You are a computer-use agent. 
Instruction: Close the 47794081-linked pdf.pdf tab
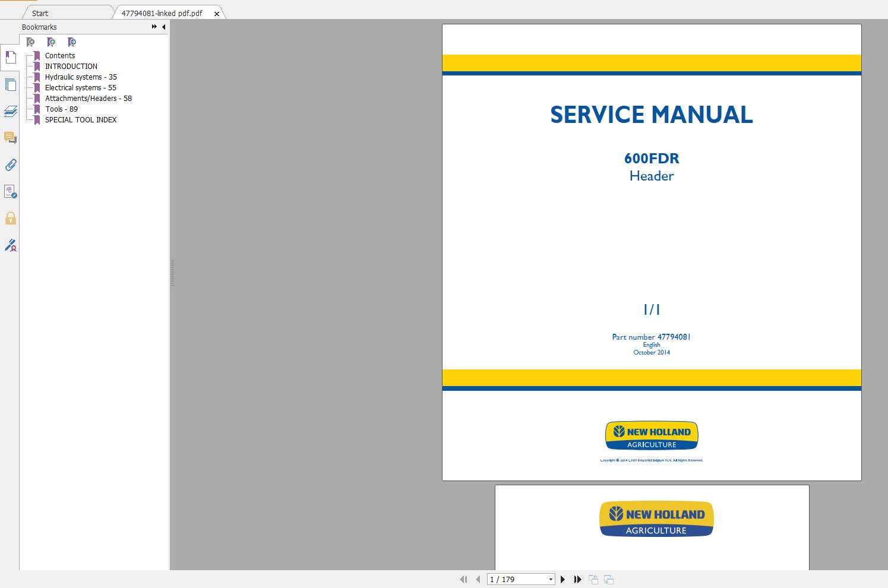217,14
